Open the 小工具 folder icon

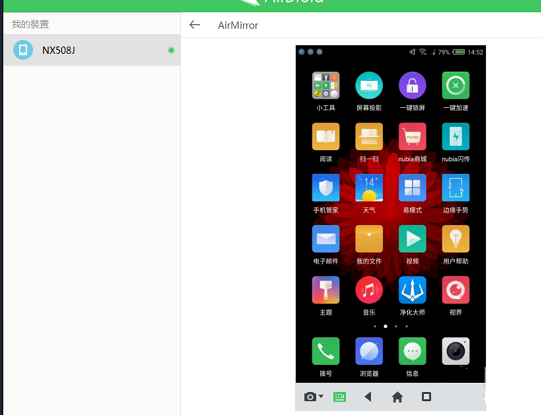coord(326,86)
